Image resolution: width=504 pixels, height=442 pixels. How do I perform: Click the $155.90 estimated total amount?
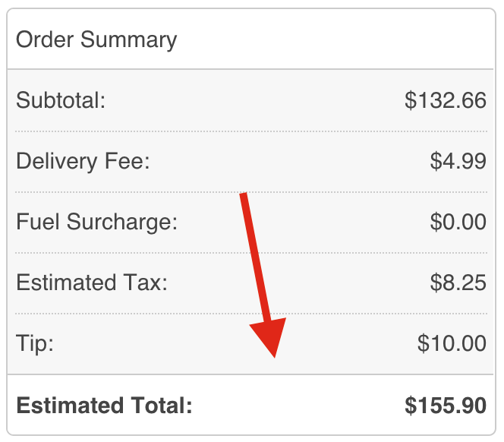tap(446, 406)
